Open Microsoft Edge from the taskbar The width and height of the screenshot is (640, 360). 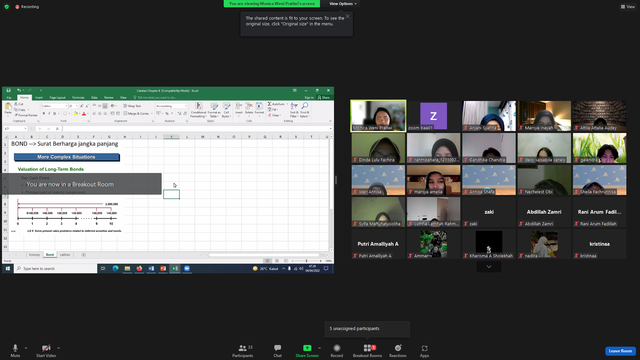116,269
